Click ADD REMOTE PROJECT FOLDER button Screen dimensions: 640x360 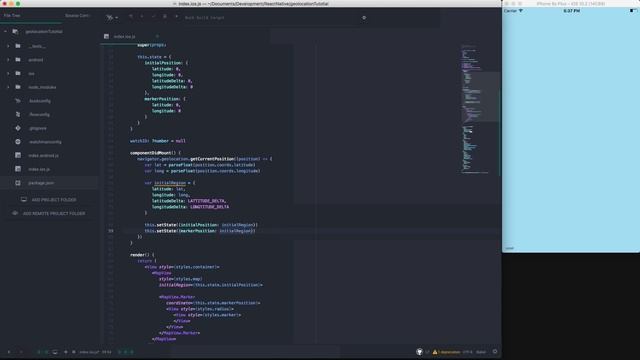(x=49, y=213)
